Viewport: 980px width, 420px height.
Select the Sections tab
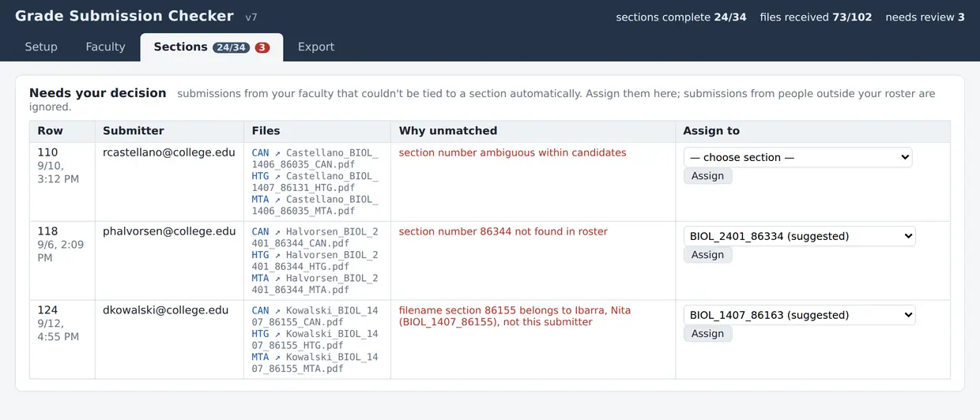pos(212,47)
